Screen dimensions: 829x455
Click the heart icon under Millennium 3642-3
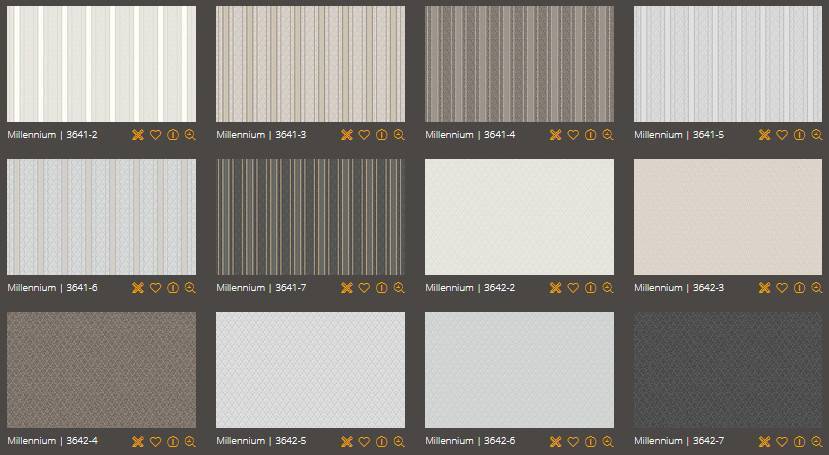click(x=782, y=288)
